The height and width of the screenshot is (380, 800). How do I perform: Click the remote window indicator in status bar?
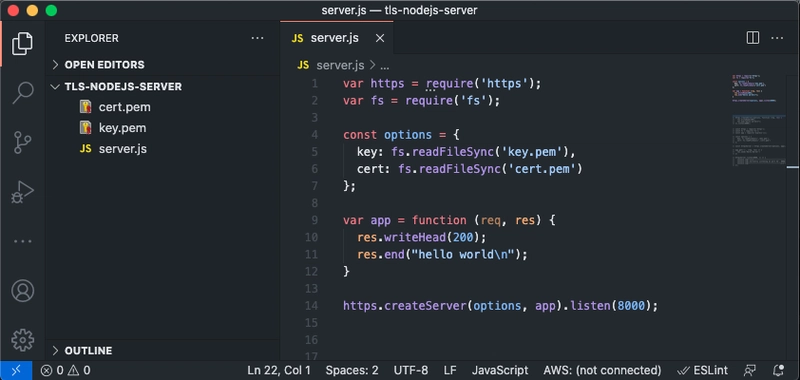tap(16, 370)
